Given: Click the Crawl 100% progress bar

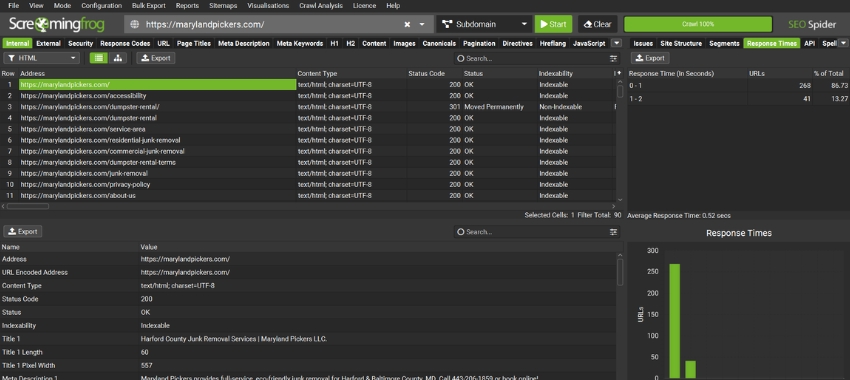Looking at the screenshot, I should tap(698, 24).
